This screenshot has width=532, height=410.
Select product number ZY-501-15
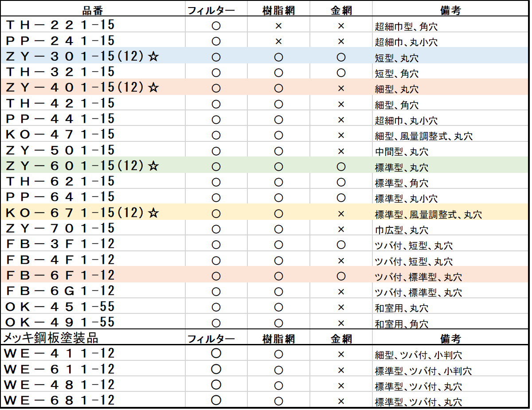pos(60,150)
